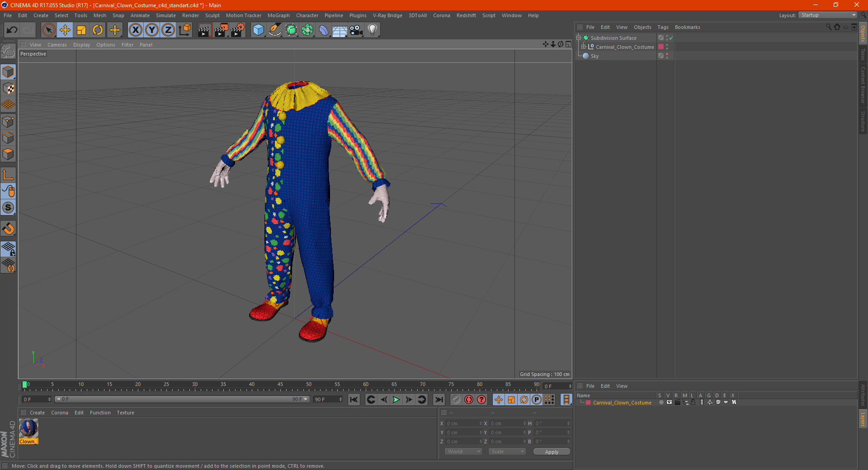Toggle X axis lock
This screenshot has height=470, width=868.
tap(135, 30)
